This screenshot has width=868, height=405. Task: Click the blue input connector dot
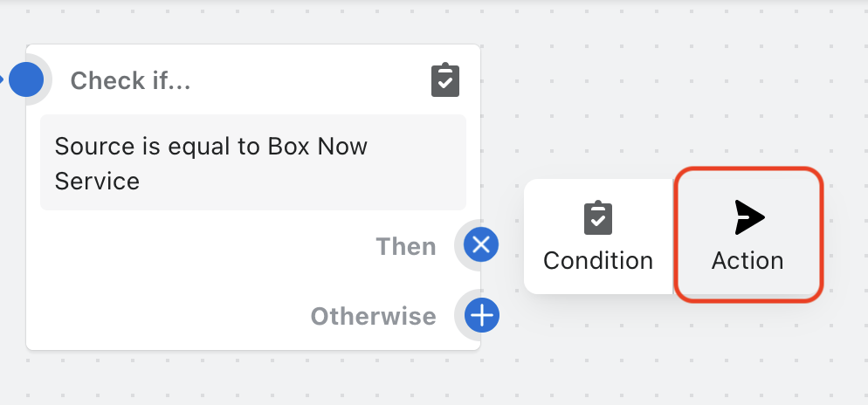click(x=26, y=80)
